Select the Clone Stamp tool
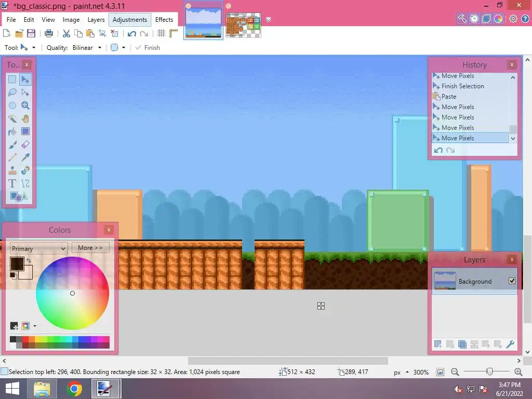 pyautogui.click(x=12, y=170)
